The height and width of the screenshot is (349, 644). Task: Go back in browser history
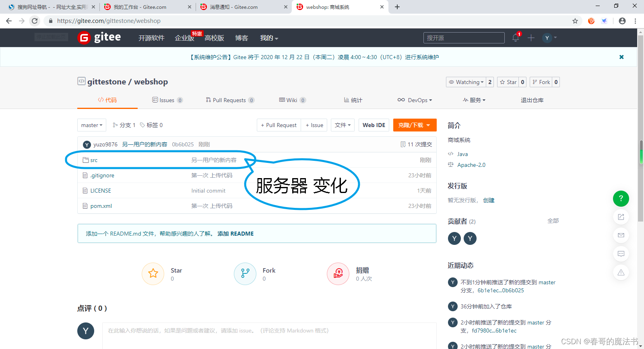[9, 21]
